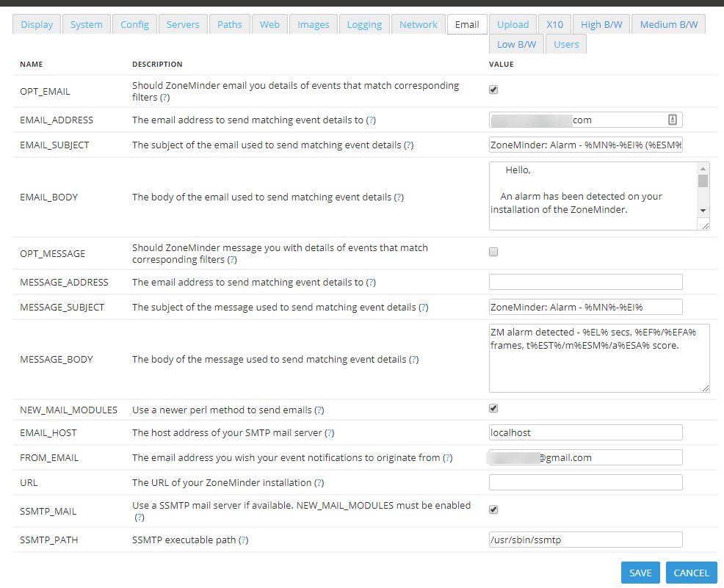
Task: Open help (?) for EMAIL_SUBJECT description
Action: click(409, 145)
